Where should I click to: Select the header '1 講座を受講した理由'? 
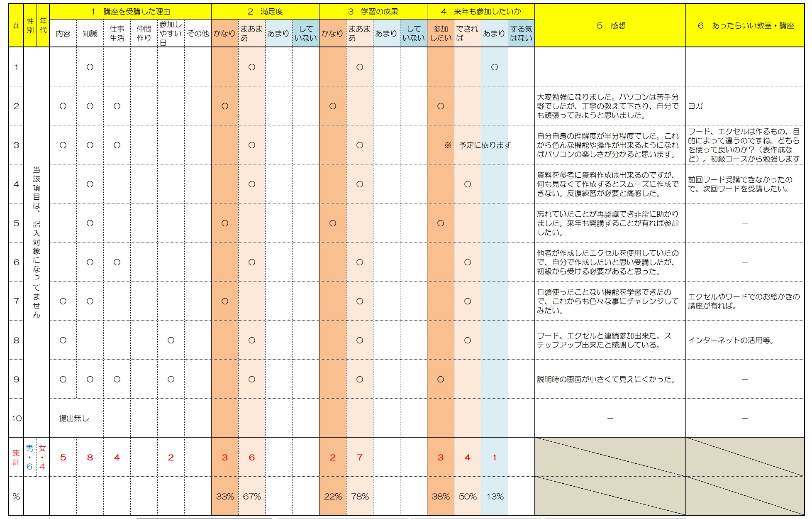coord(130,12)
